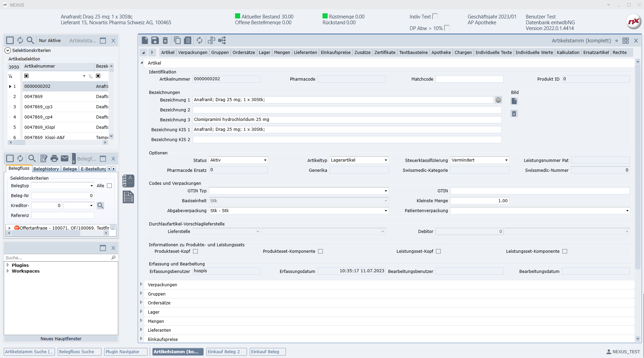This screenshot has height=358, width=644.
Task: Switch to Plugin Navigator window
Action: (x=125, y=352)
